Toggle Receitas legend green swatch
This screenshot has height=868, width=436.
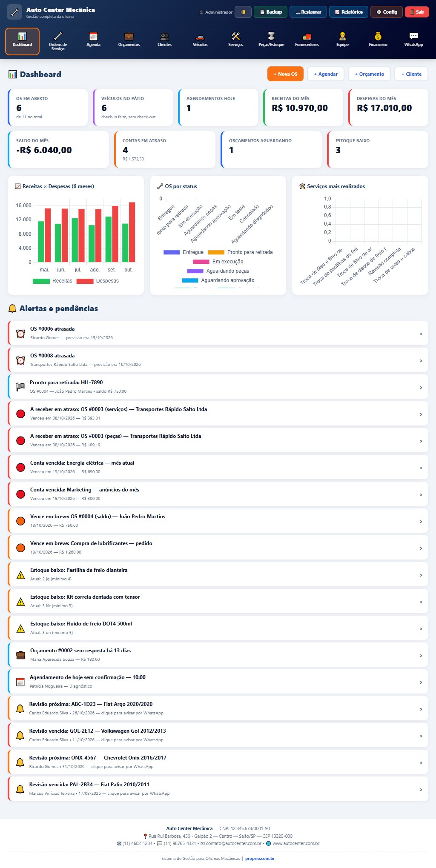click(41, 281)
